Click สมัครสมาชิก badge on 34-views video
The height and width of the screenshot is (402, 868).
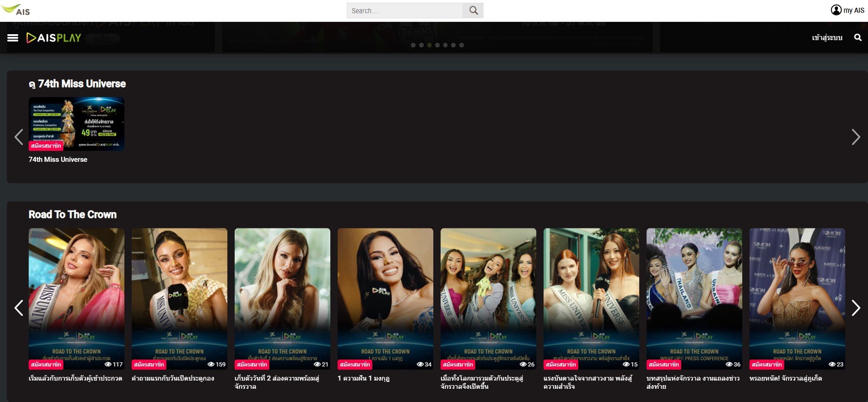click(x=355, y=365)
